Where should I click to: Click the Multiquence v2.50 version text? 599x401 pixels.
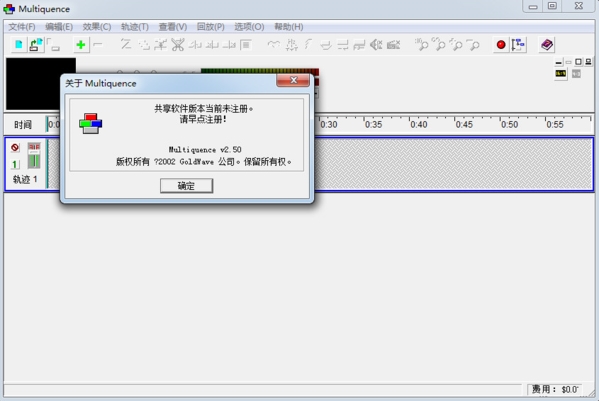point(205,150)
